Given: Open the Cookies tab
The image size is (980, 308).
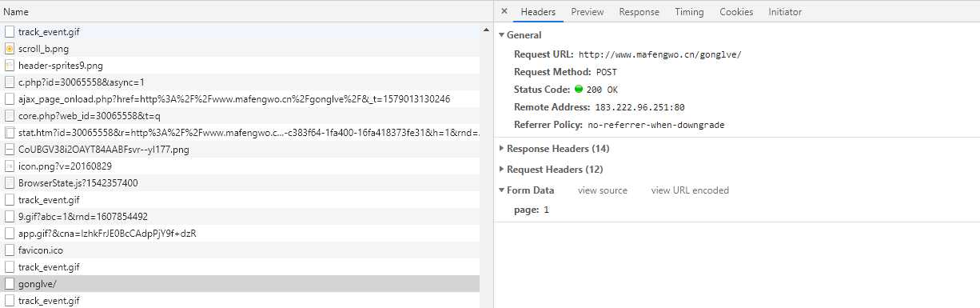Looking at the screenshot, I should (736, 12).
